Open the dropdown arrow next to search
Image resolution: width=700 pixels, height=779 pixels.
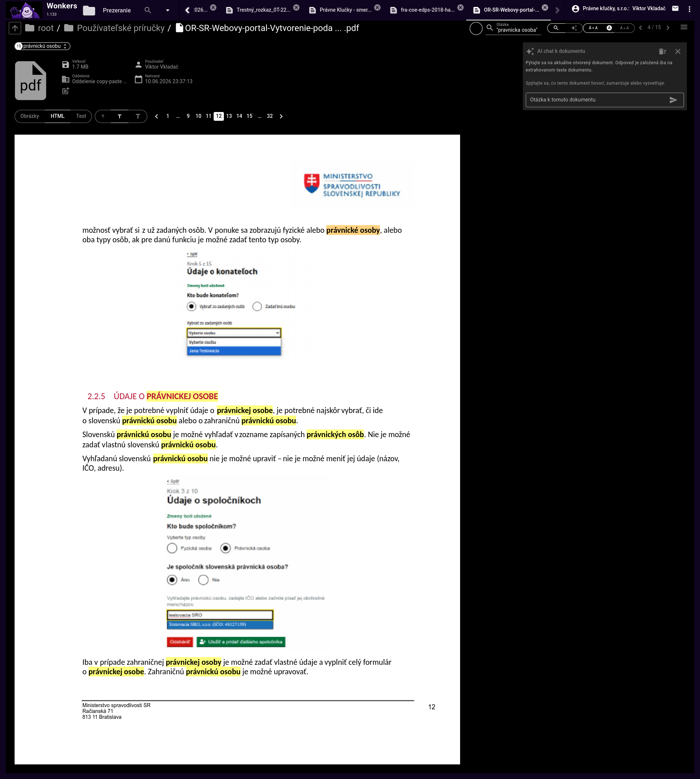tap(168, 10)
